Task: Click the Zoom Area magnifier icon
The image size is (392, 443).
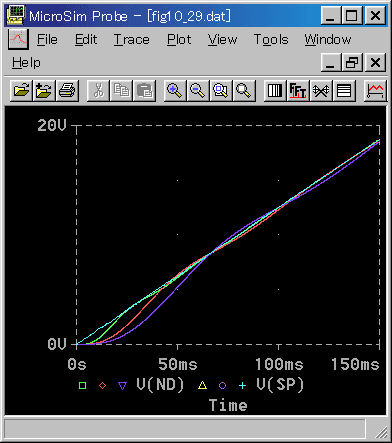Action: point(221,90)
